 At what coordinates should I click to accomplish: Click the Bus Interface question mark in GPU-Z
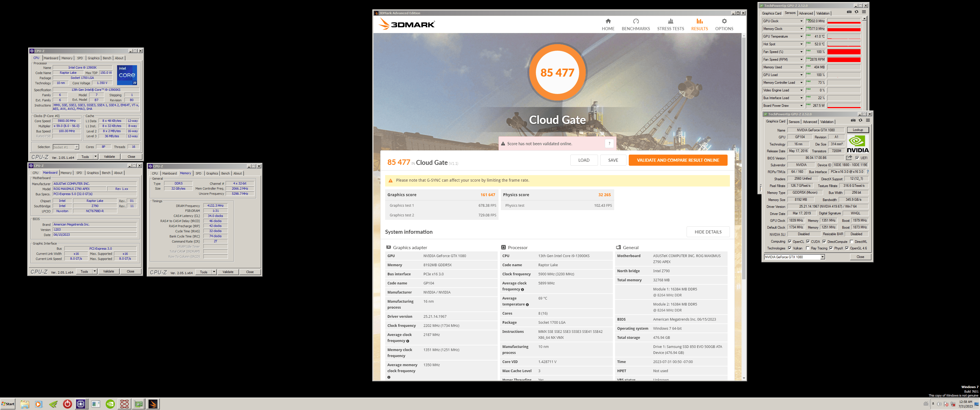tap(867, 172)
